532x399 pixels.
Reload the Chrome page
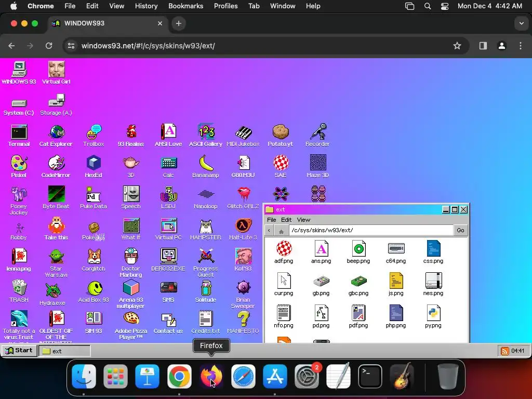click(x=49, y=46)
